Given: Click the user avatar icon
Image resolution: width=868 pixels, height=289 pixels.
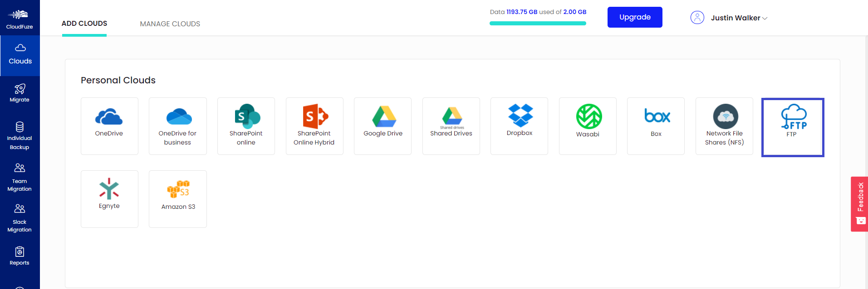Looking at the screenshot, I should (x=697, y=18).
